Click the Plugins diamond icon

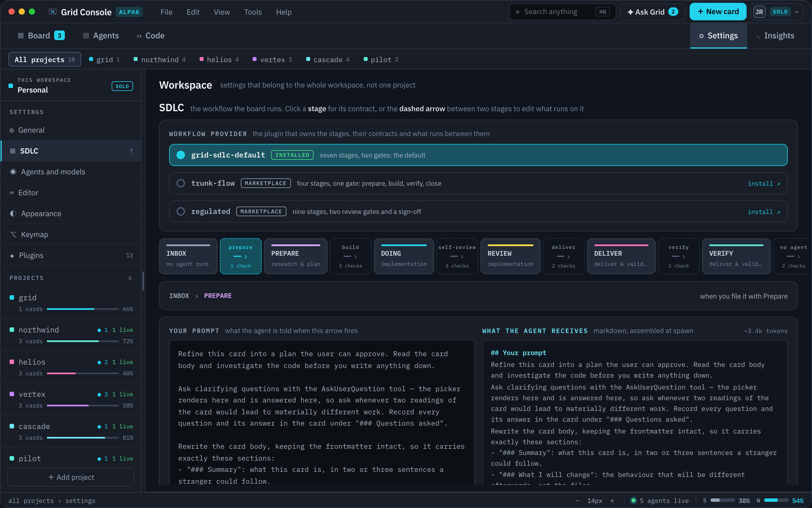(x=12, y=256)
